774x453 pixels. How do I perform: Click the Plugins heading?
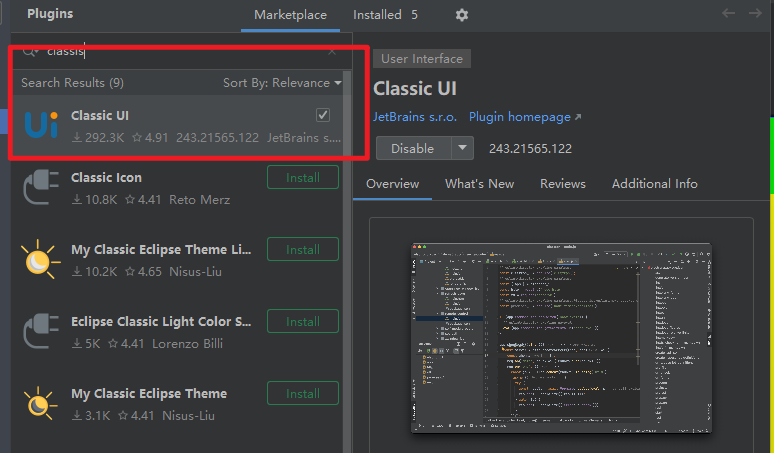[x=50, y=14]
